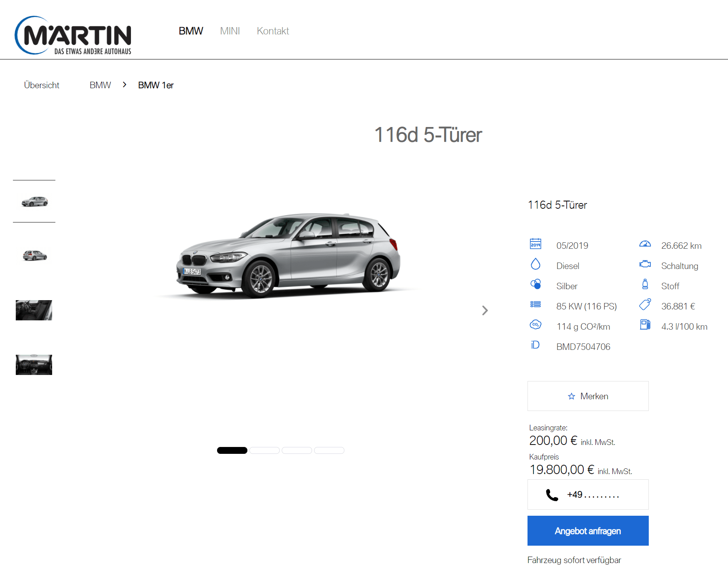Click the Kaufpreis label
The width and height of the screenshot is (728, 576).
pyautogui.click(x=544, y=457)
